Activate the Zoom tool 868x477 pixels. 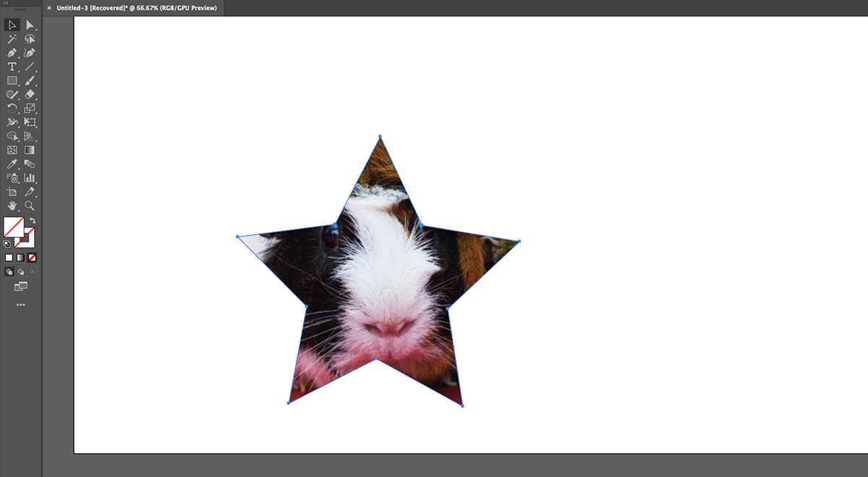(29, 206)
